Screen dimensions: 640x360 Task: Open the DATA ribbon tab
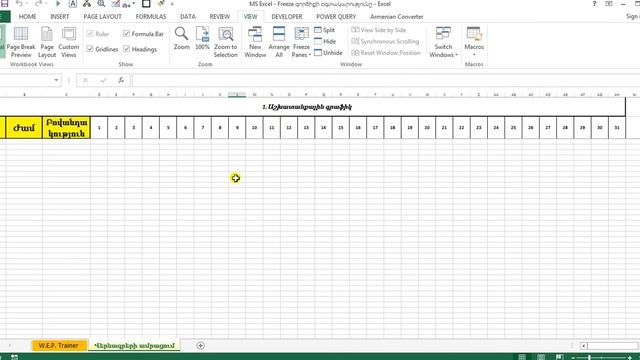click(188, 16)
